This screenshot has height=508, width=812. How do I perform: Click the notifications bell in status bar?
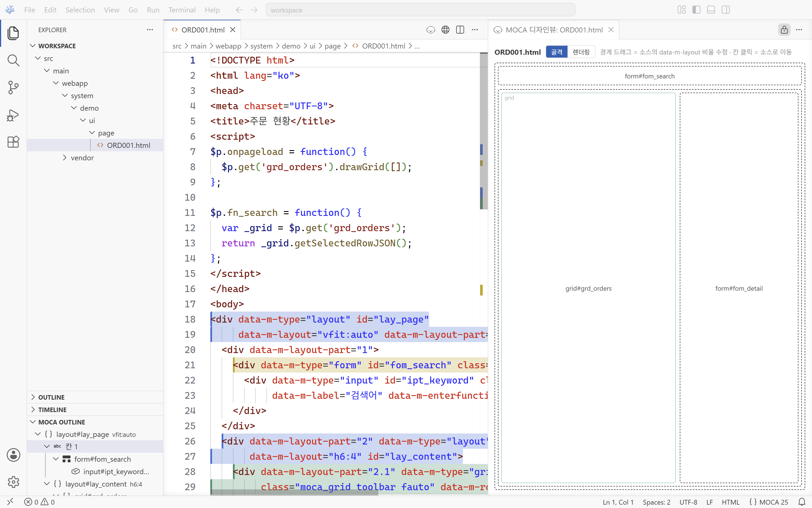[x=802, y=502]
